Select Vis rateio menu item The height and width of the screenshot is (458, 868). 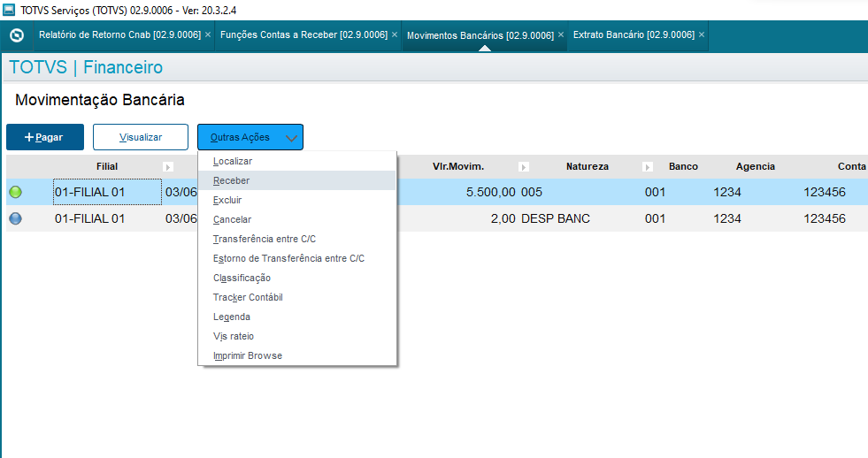(297, 336)
